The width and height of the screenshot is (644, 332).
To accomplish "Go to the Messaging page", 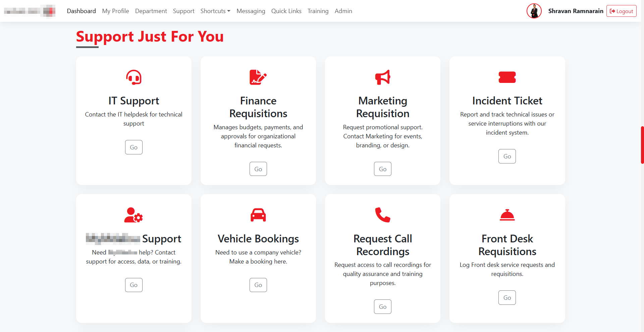I will coord(251,11).
